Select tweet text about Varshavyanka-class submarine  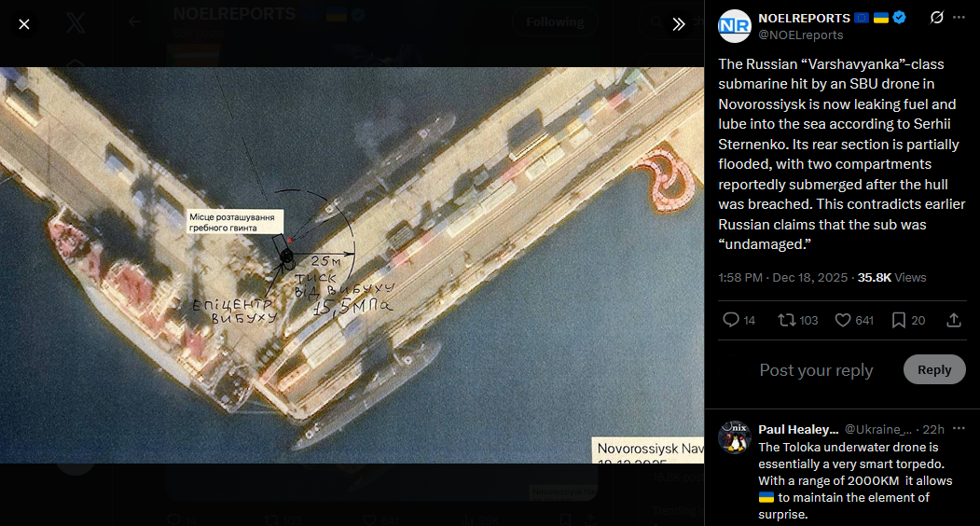[842, 154]
